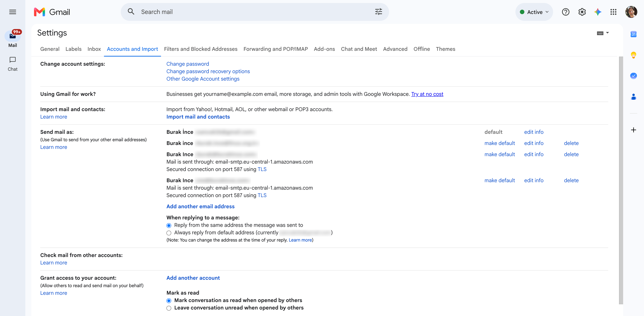Click the settings page vertical scrollbar
The width and height of the screenshot is (644, 316).
click(x=621, y=180)
